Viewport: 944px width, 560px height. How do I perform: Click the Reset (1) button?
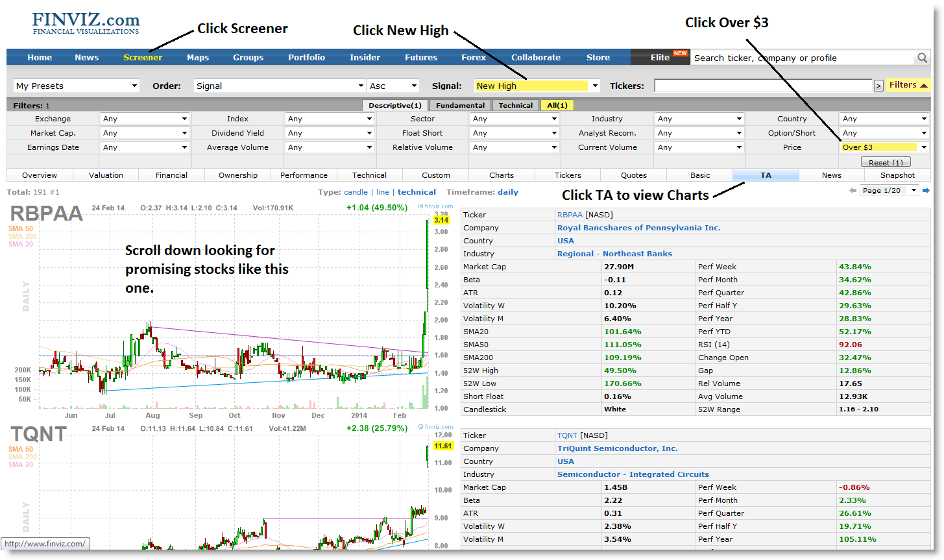(886, 162)
